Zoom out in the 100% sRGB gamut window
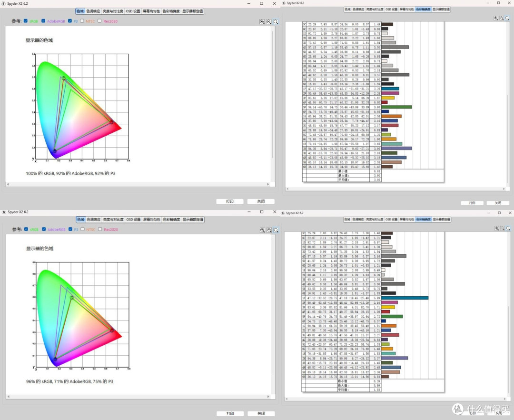This screenshot has width=514, height=420. (269, 21)
